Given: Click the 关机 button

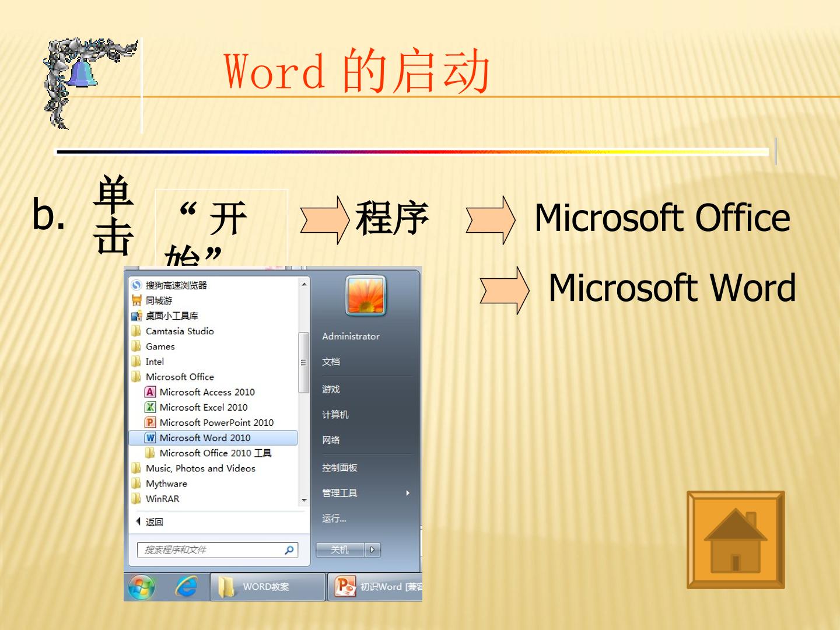Looking at the screenshot, I should [x=341, y=549].
